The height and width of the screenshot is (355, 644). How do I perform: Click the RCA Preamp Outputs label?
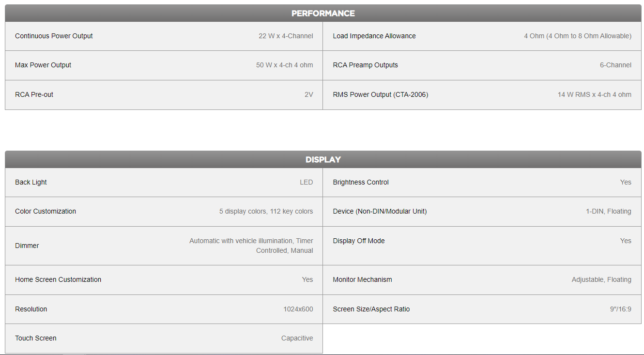click(365, 65)
